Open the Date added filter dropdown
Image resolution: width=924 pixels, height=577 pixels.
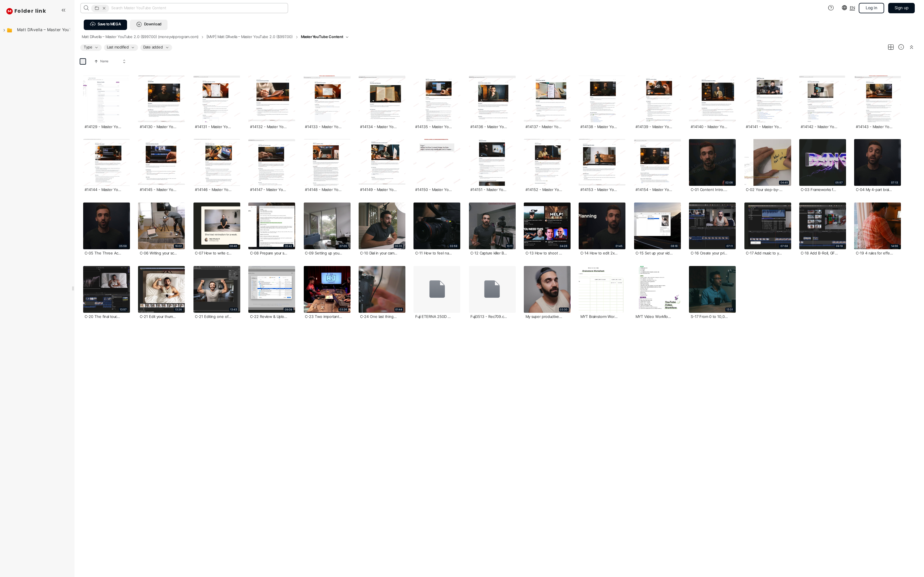[156, 47]
